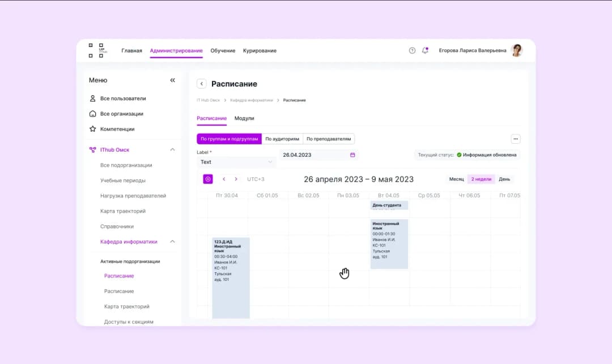Screen dimensions: 612x364
Task: Open the help question mark icon
Action: pos(412,50)
